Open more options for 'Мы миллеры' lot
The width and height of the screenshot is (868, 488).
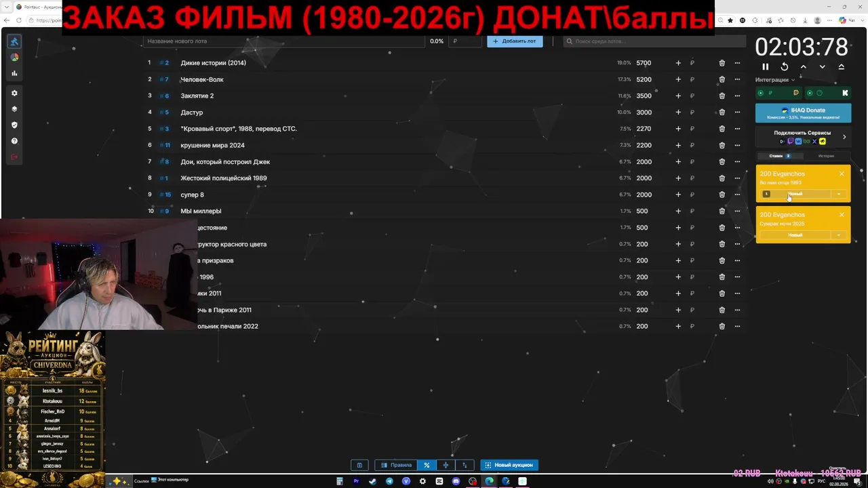pyautogui.click(x=737, y=211)
